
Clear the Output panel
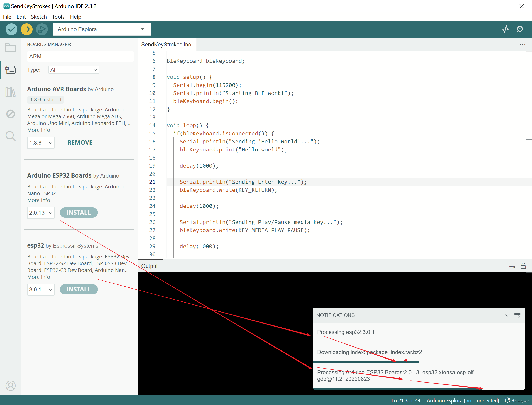click(x=512, y=266)
